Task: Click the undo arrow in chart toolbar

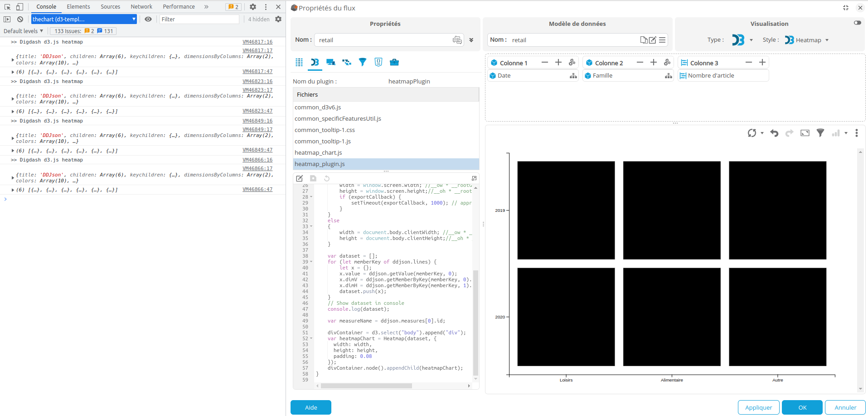Action: (774, 133)
